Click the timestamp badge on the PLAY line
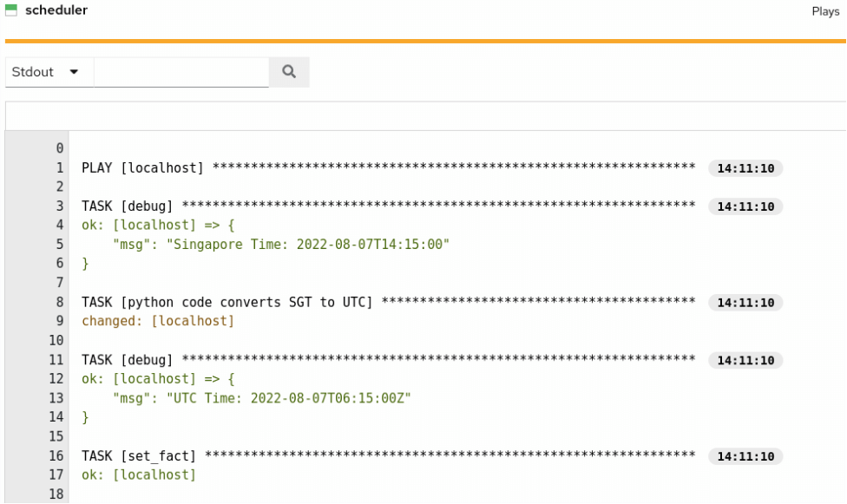This screenshot has height=504, width=847. point(745,168)
